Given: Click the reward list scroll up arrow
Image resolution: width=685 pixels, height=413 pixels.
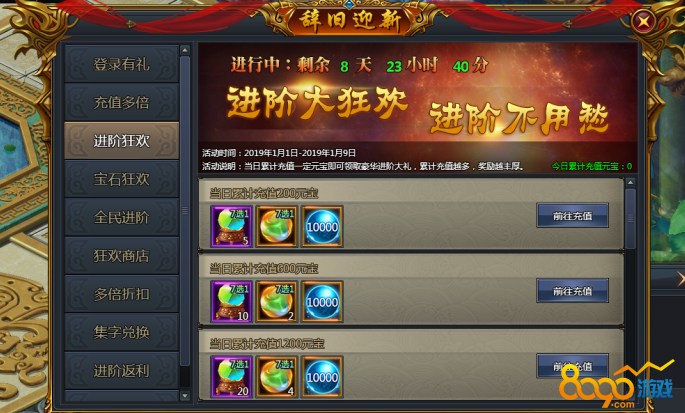Looking at the screenshot, I should pyautogui.click(x=630, y=182).
